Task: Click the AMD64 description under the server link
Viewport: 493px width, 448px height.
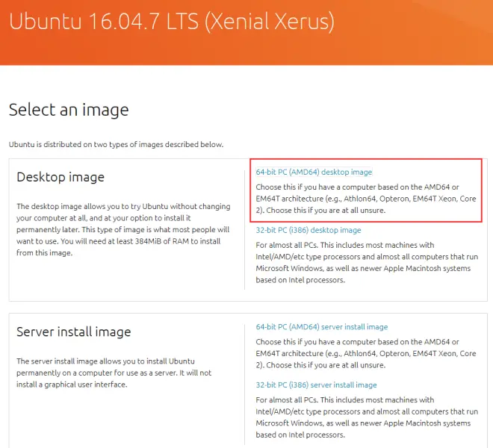Action: click(x=366, y=353)
